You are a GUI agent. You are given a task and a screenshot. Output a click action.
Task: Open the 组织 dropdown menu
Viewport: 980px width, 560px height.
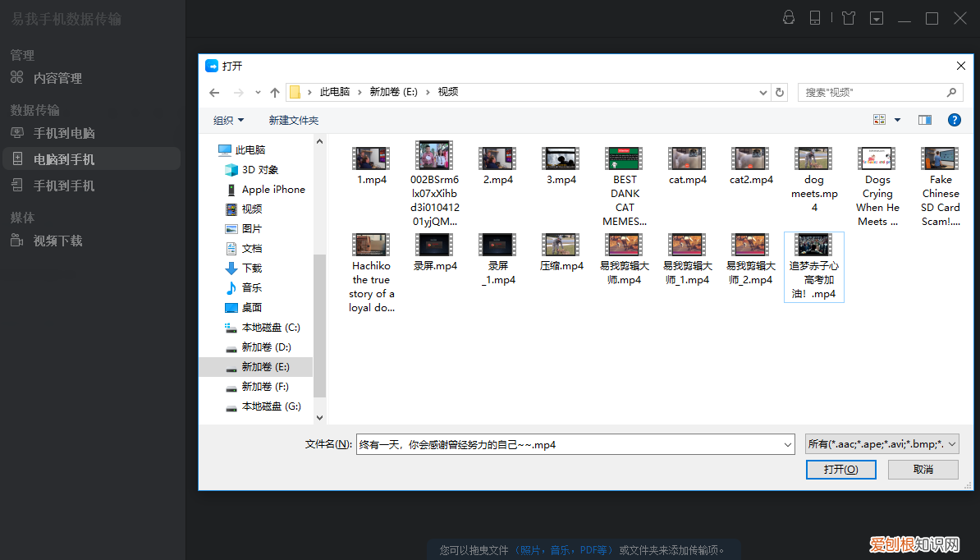click(227, 119)
